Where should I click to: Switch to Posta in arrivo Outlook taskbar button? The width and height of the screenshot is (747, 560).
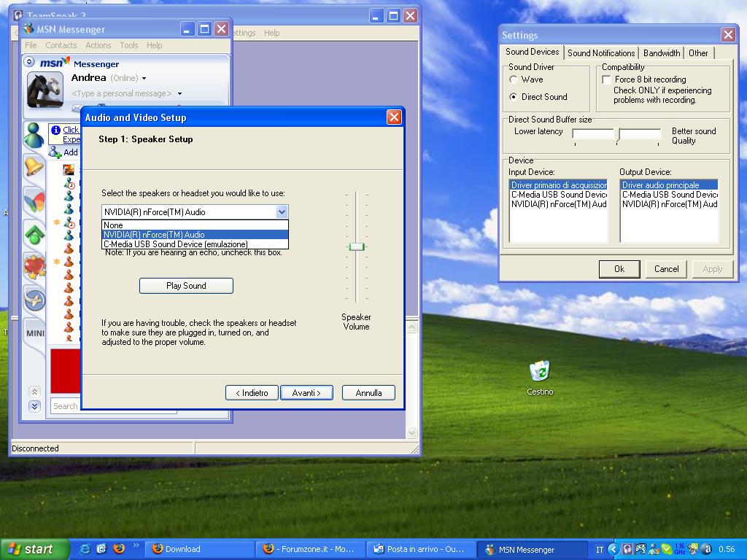421,549
